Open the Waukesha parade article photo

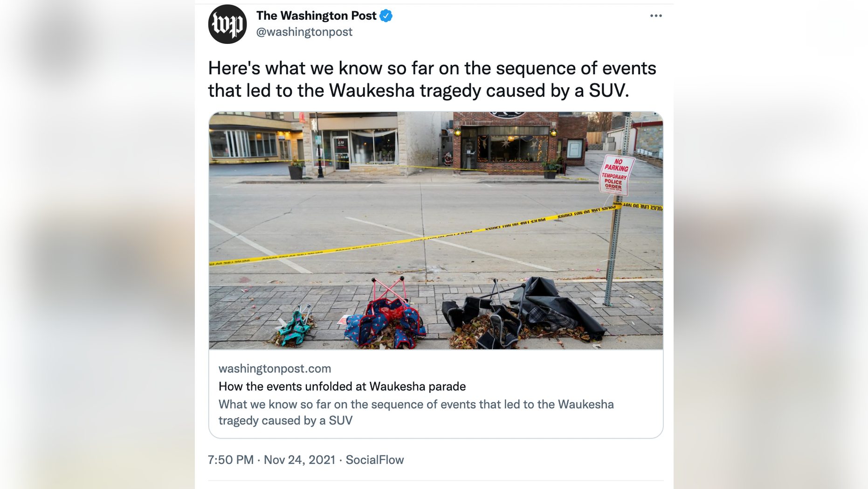tap(436, 231)
